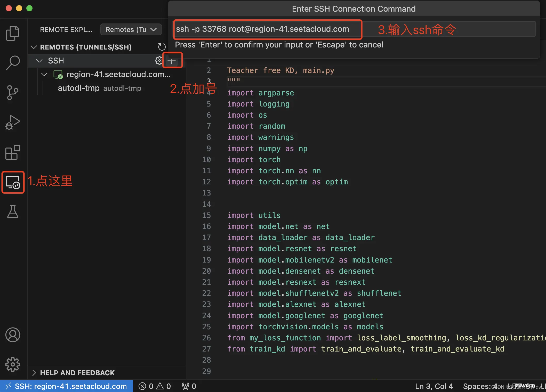The width and height of the screenshot is (546, 392).
Task: Focus the SSH connection command input
Action: click(x=354, y=29)
